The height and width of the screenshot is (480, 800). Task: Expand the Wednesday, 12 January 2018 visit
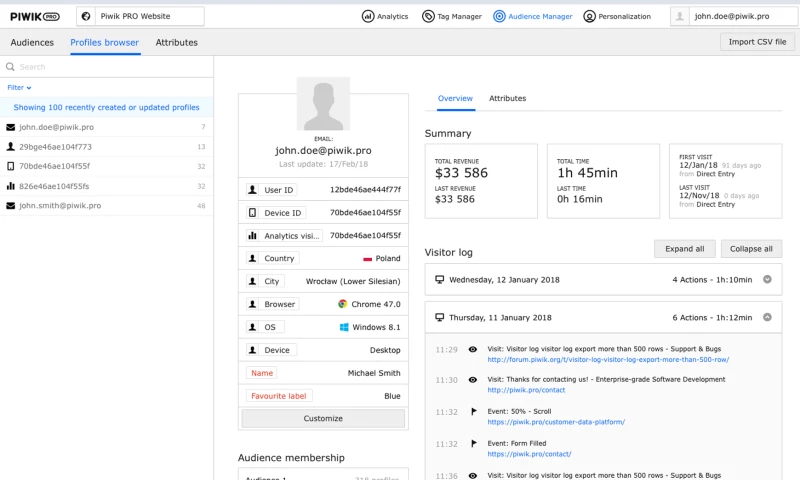767,280
